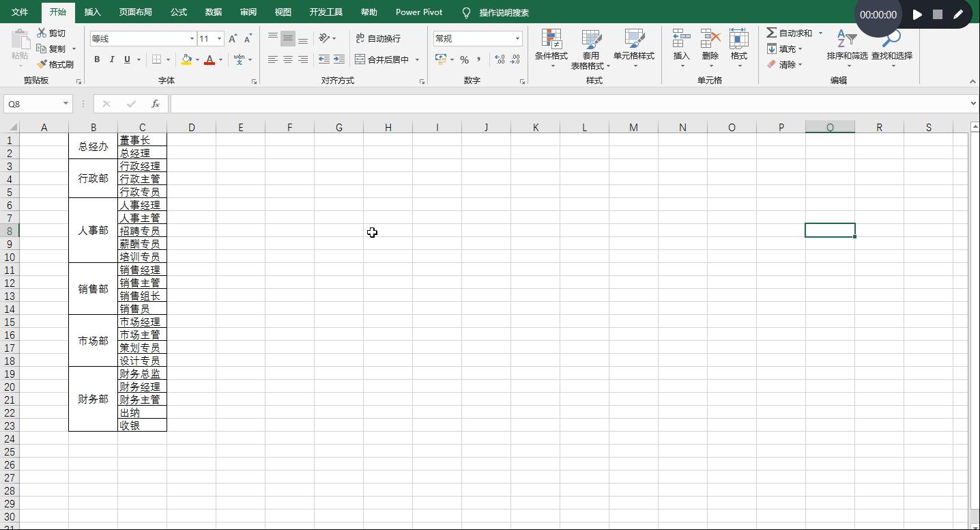Click AutoSum (自动求和)
This screenshot has height=530, width=980.
click(790, 33)
